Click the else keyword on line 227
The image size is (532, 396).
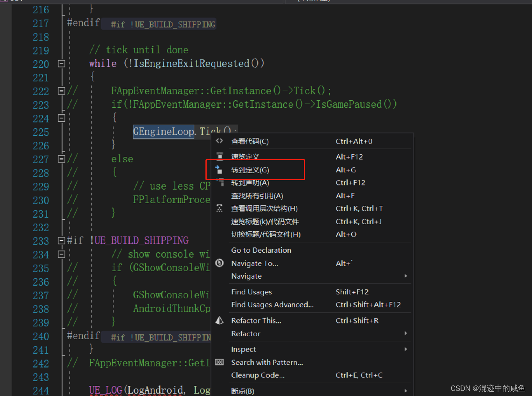pos(122,159)
